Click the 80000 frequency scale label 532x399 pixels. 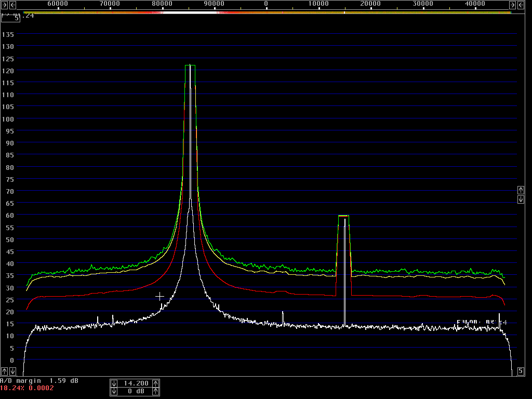tap(162, 4)
